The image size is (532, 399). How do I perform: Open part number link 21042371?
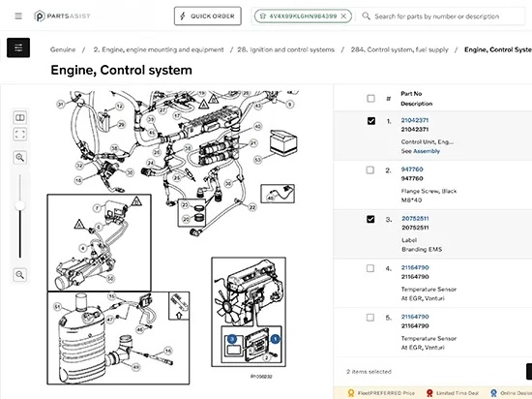coord(415,120)
